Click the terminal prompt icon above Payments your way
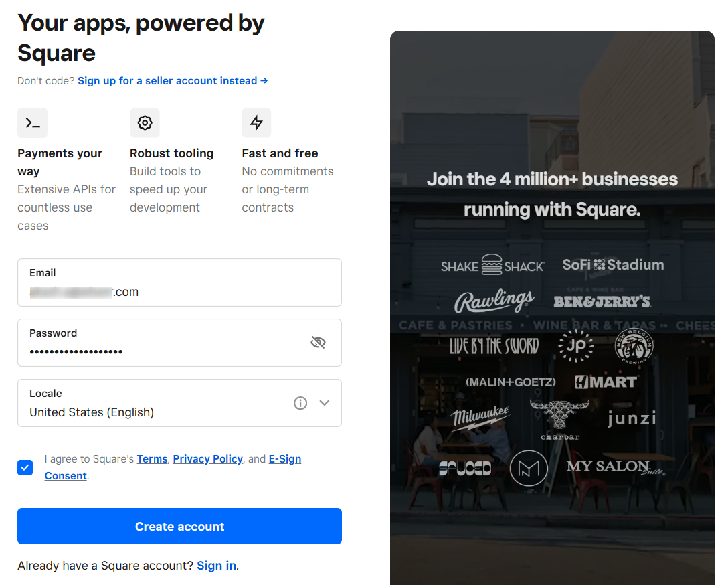Image resolution: width=728 pixels, height=585 pixels. [33, 123]
